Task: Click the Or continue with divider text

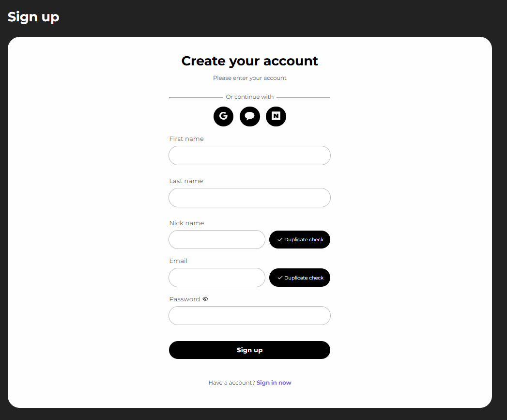Action: click(249, 96)
